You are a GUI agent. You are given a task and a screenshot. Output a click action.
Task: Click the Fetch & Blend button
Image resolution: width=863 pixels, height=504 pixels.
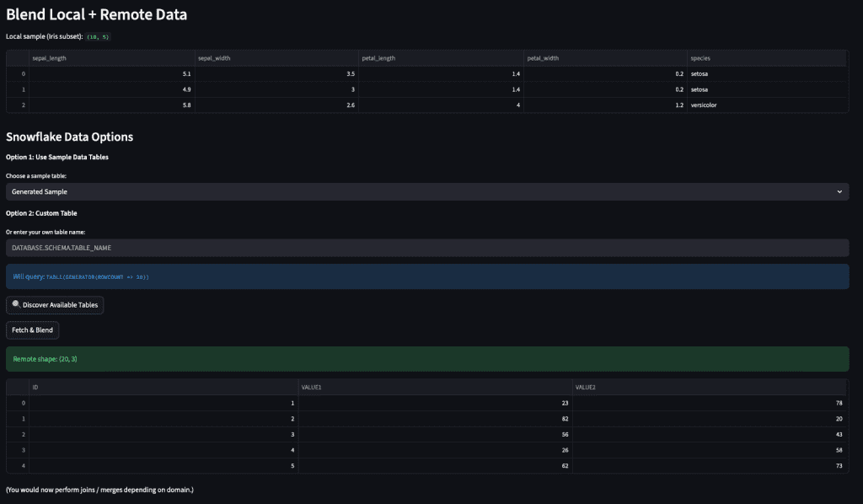coord(32,330)
